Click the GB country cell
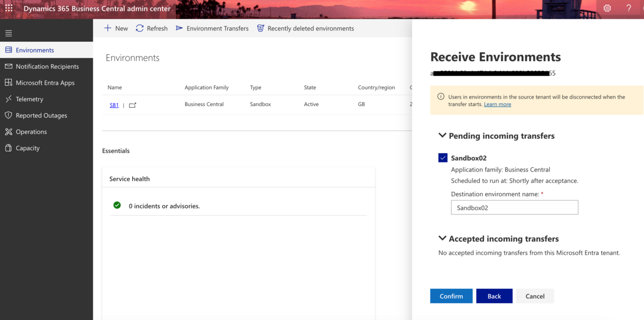 pos(361,105)
